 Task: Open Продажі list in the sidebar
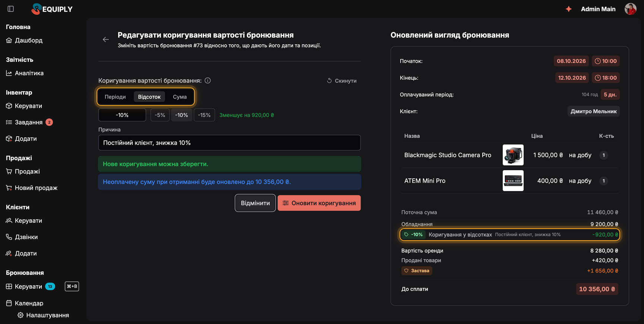tap(23, 171)
